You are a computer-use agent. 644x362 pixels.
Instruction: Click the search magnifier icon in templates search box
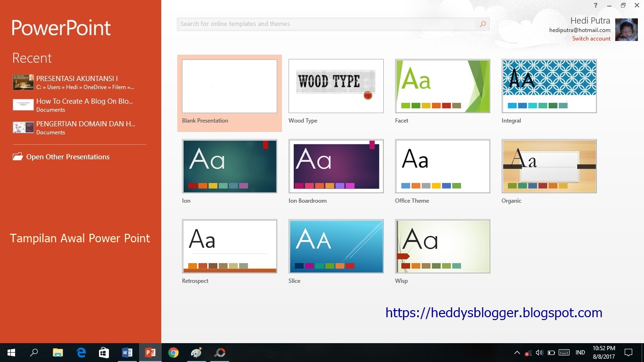click(483, 24)
